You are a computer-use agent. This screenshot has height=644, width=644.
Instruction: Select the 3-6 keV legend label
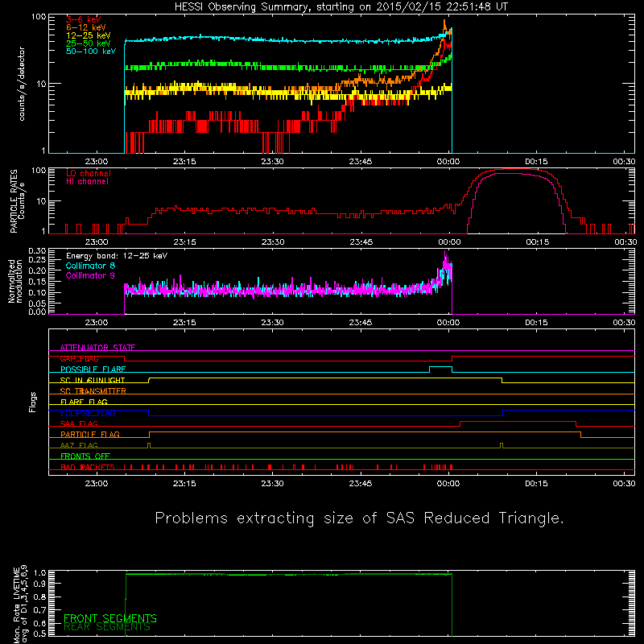83,19
